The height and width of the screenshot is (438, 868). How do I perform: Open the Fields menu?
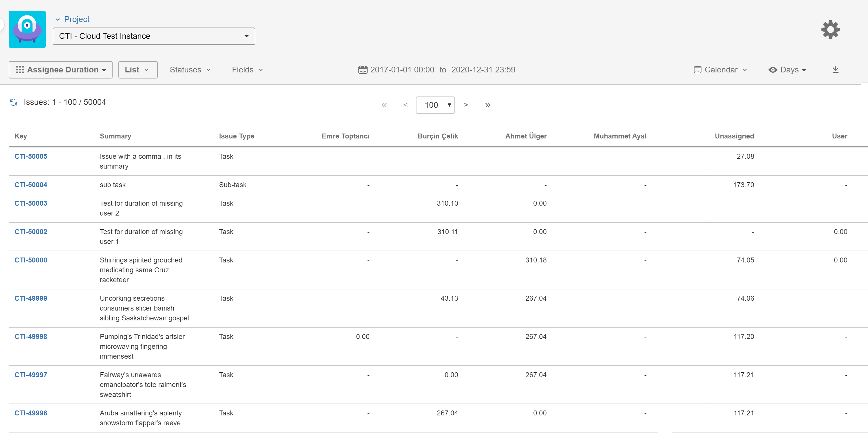[247, 70]
